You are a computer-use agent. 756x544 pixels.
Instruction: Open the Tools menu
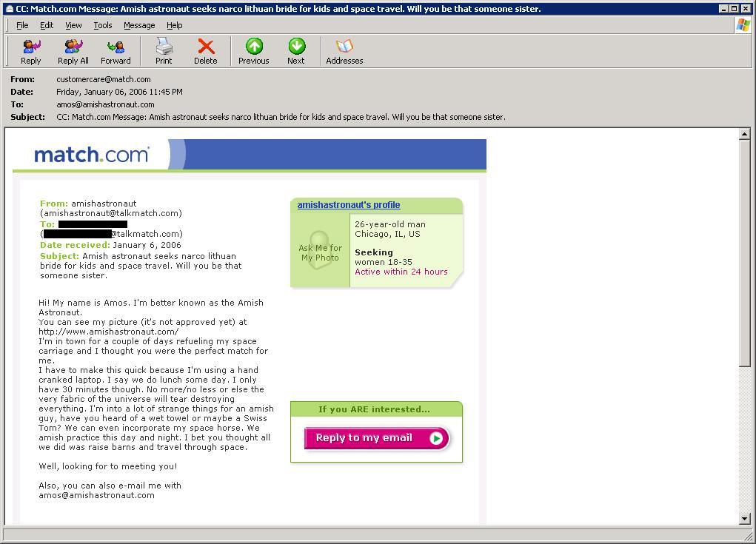pos(103,25)
